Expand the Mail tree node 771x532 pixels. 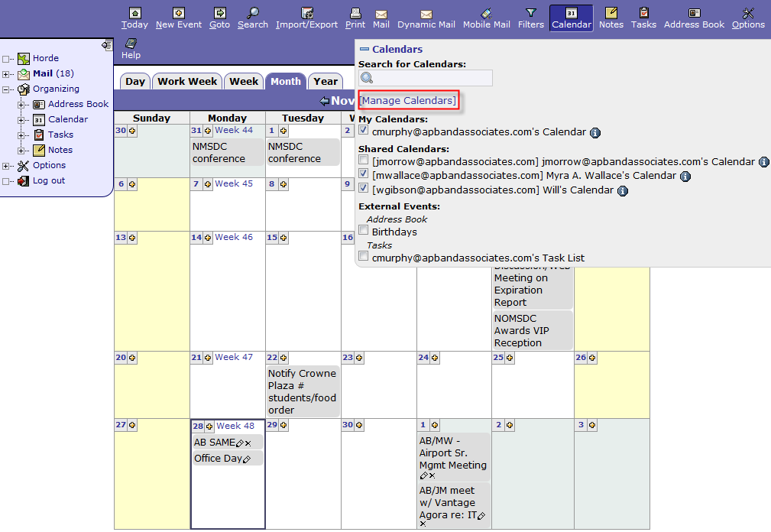(x=6, y=74)
